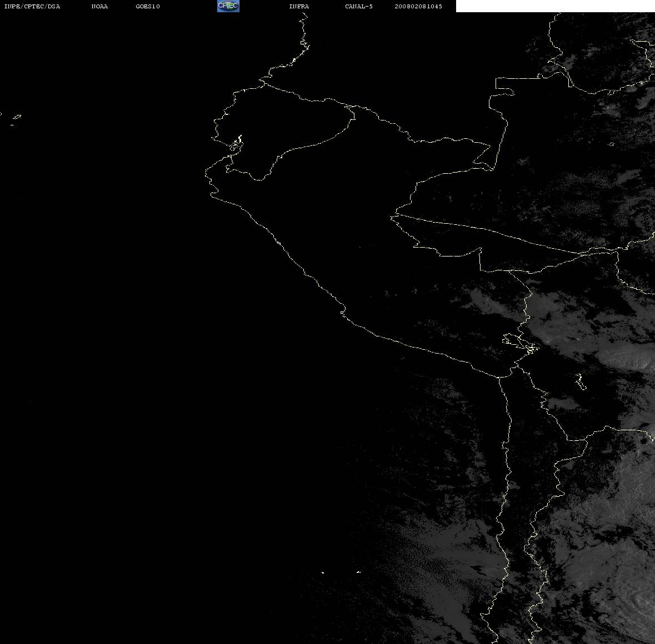
Task: Click the right small white island dot in ocean
Action: [359, 572]
